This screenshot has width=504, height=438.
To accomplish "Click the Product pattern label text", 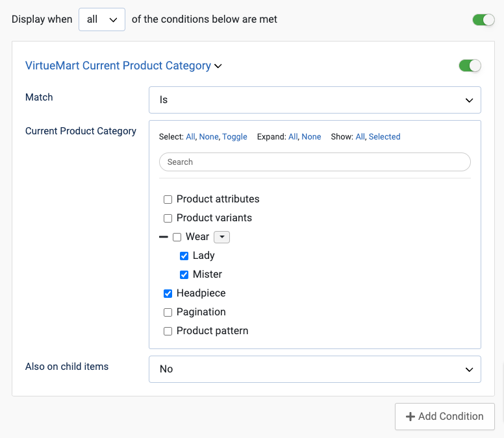I will pyautogui.click(x=212, y=331).
